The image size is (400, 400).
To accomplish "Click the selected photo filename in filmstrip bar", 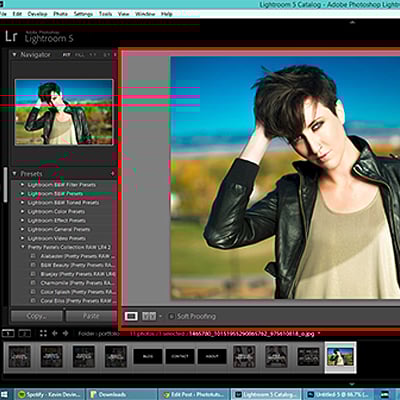I will pos(252,333).
